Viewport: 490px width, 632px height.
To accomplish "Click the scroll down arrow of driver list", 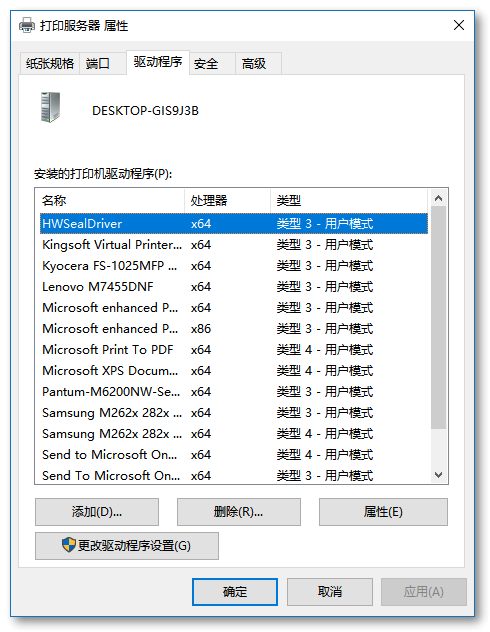I will (x=438, y=475).
